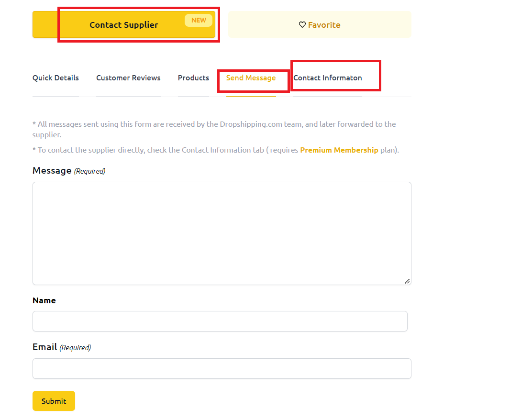
Task: Click the "Name" field label
Action: coord(44,300)
